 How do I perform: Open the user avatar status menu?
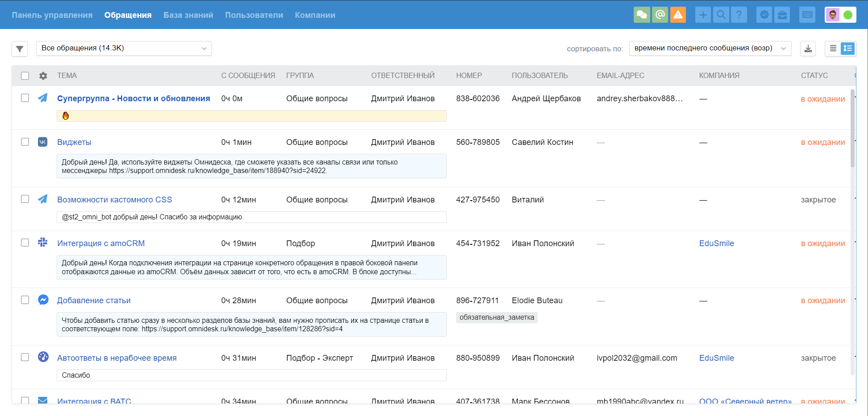(841, 15)
